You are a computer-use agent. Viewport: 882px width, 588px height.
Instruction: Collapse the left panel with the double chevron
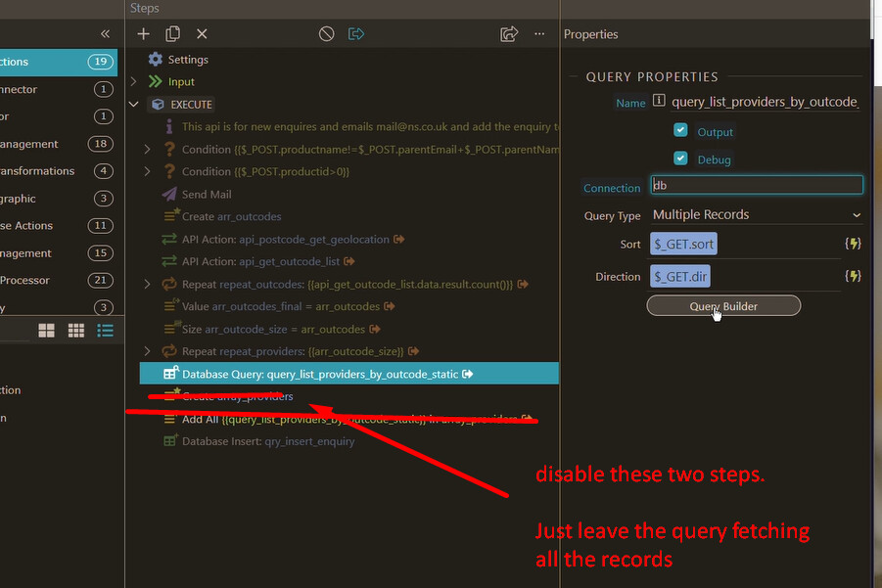point(105,33)
